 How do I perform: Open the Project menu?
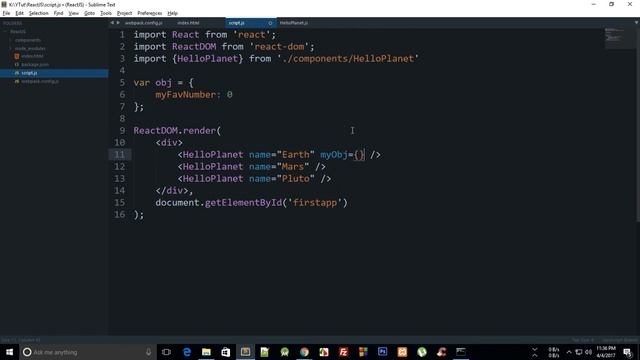click(x=124, y=13)
